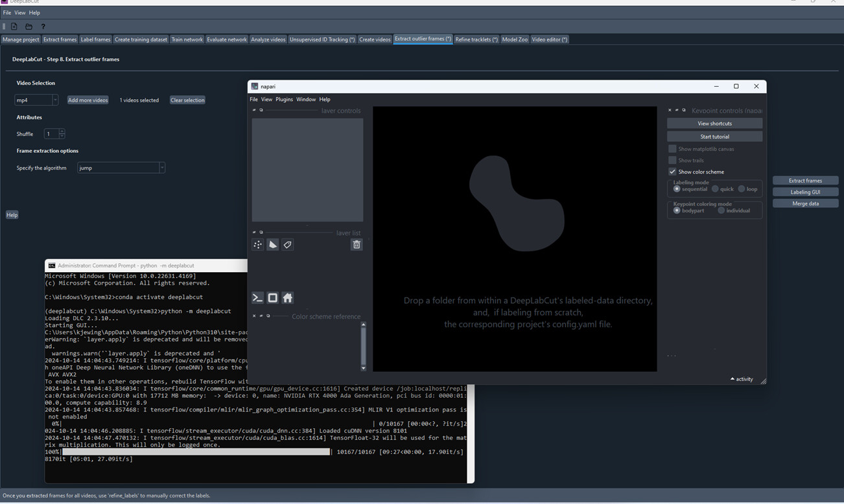Screen dimensions: 844x504
Task: Add a new points layer in napari
Action: [x=257, y=244]
